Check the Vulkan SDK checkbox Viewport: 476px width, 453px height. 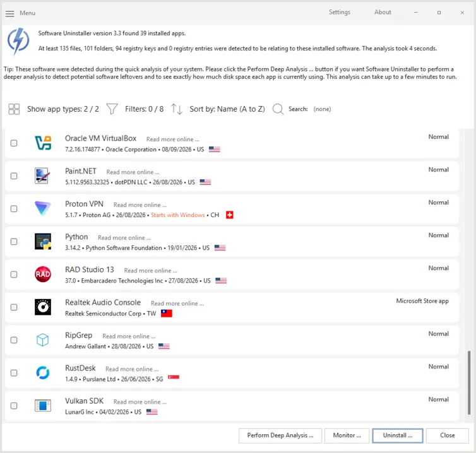coord(14,406)
